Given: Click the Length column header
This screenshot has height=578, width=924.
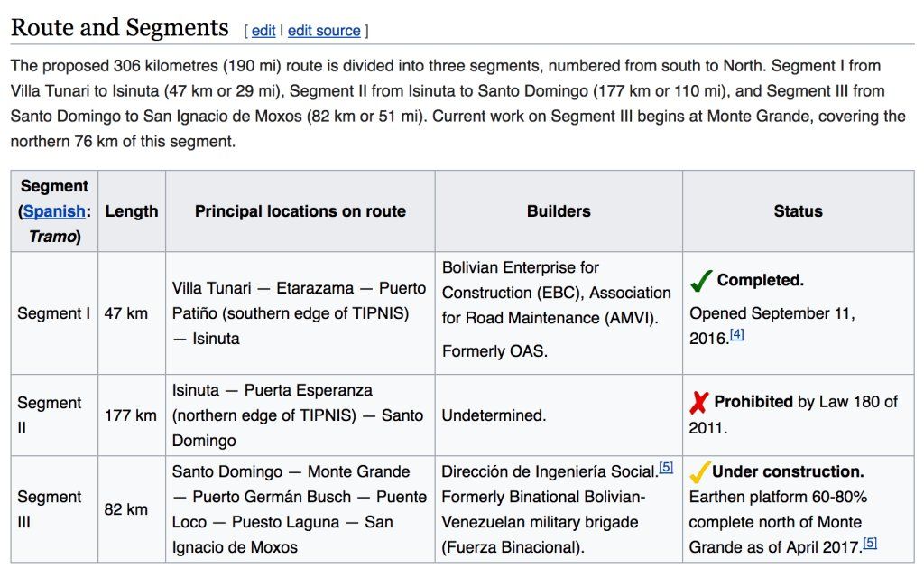Looking at the screenshot, I should point(132,211).
